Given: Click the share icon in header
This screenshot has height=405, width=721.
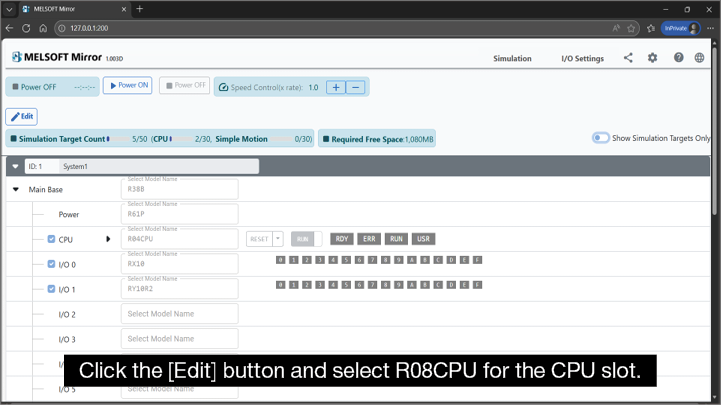Looking at the screenshot, I should coord(628,57).
